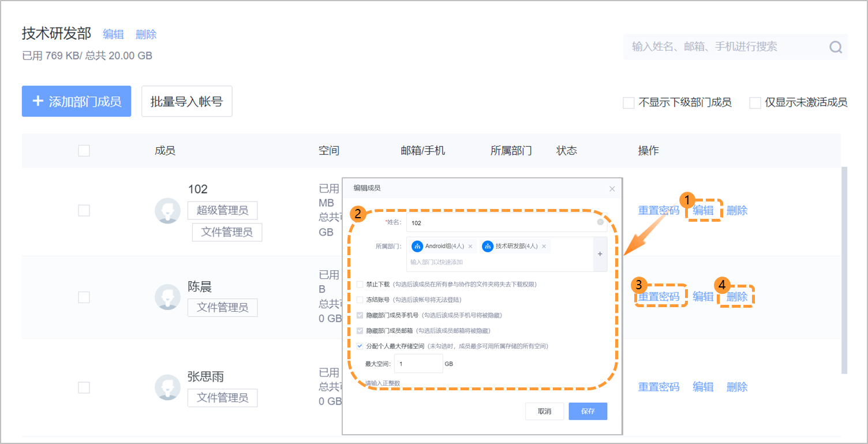
Task: Click 删除 for member 102
Action: coord(737,211)
